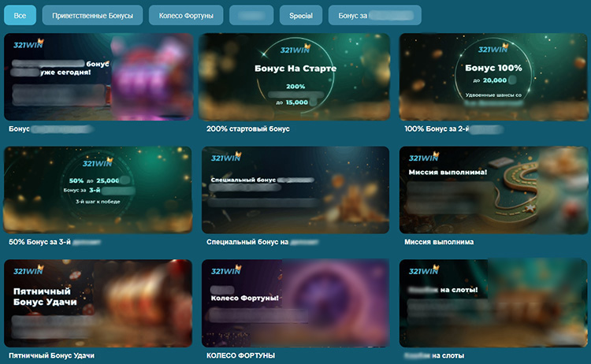Click the 321WIN logo on "Колесо Фортуны!" banner
This screenshot has height=364, width=591.
226,271
